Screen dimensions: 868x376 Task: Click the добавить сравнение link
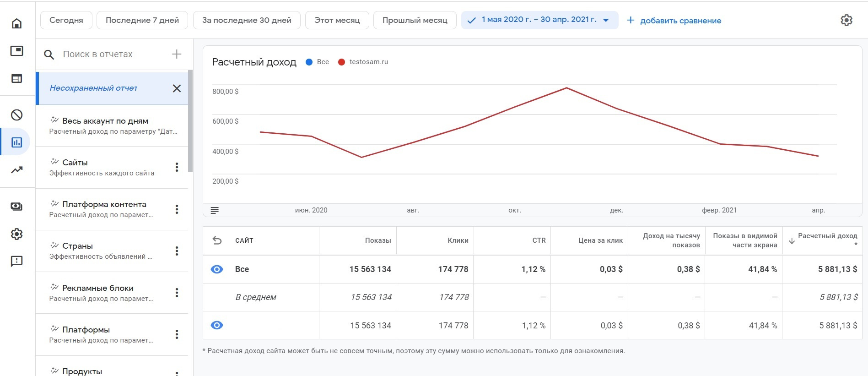674,21
